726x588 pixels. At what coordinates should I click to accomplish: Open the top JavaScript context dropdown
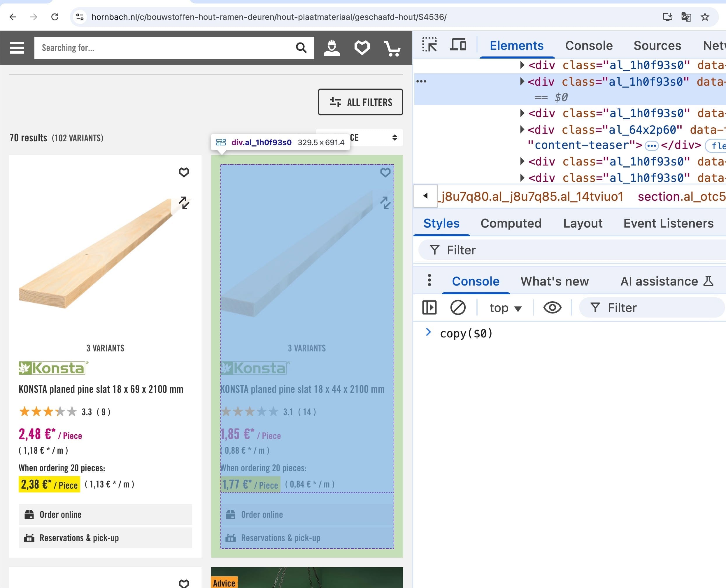click(505, 308)
